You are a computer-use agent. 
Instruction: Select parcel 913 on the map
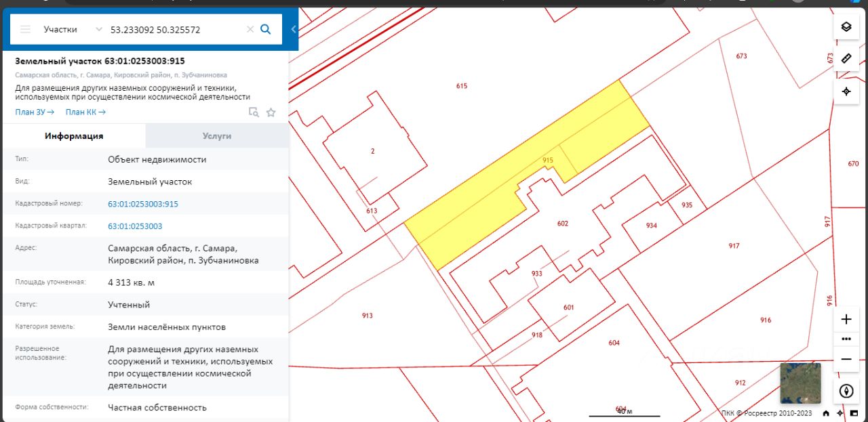(367, 316)
